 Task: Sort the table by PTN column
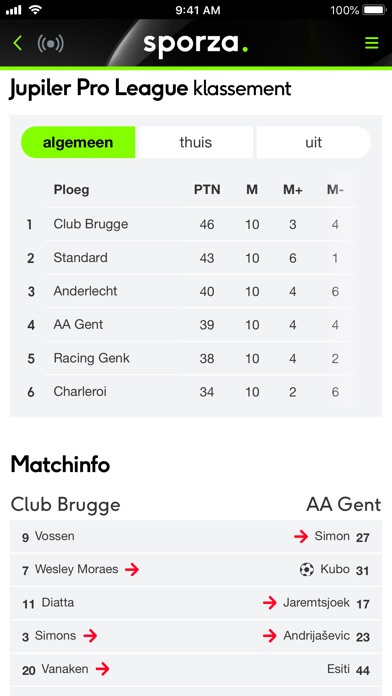(207, 190)
